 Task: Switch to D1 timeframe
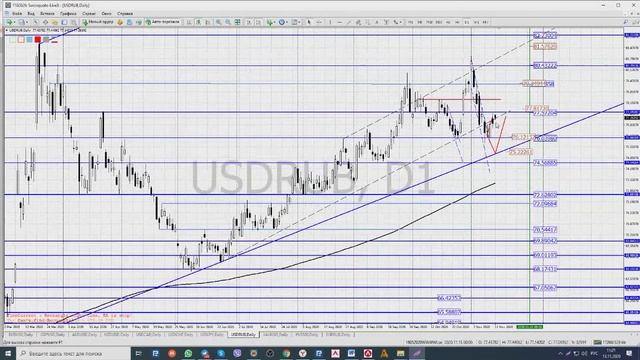tap(467, 22)
